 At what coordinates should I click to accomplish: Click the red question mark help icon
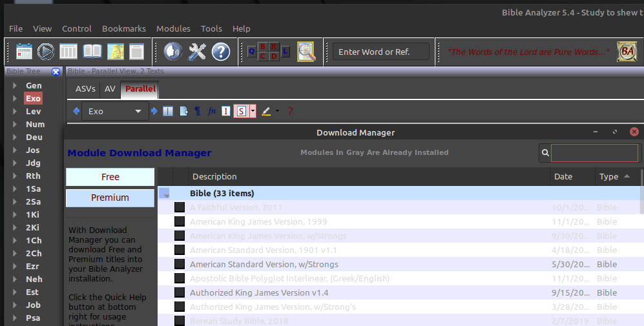click(x=290, y=111)
